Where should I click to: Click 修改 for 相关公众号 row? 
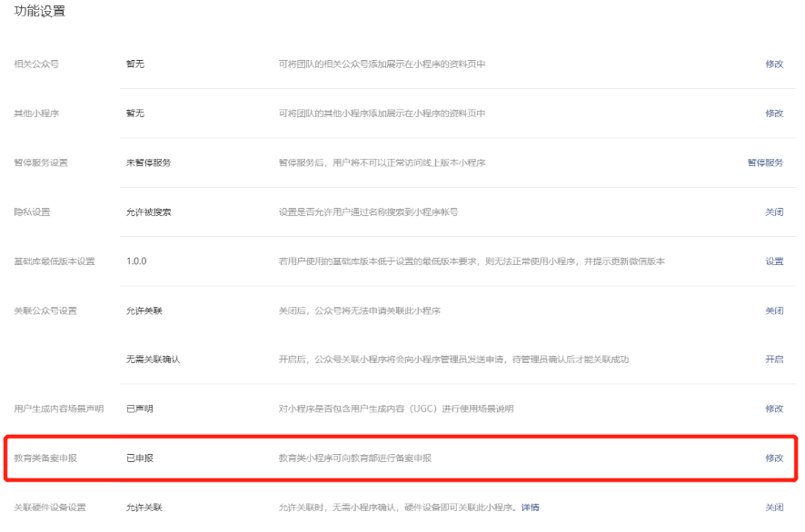[x=773, y=64]
